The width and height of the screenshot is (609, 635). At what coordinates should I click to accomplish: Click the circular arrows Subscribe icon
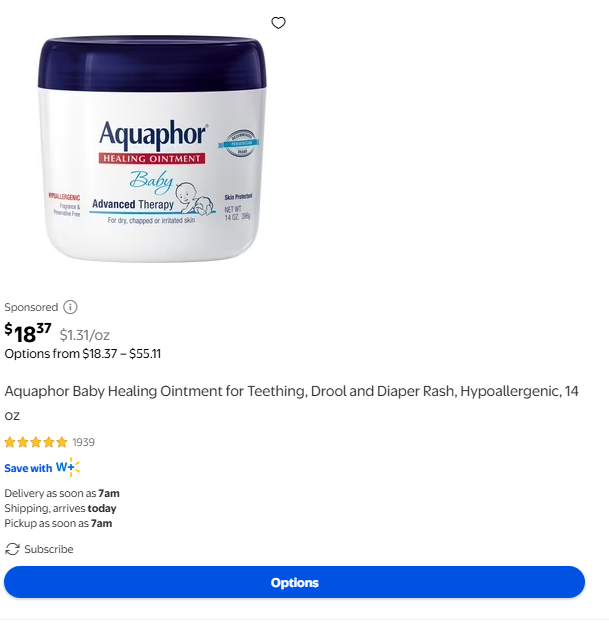[12, 549]
